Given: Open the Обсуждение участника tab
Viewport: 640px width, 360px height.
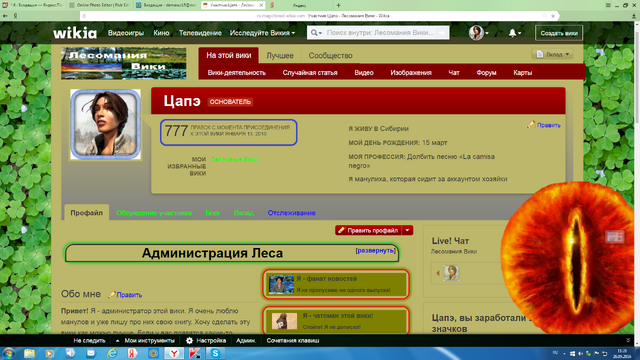Looking at the screenshot, I should (x=154, y=213).
